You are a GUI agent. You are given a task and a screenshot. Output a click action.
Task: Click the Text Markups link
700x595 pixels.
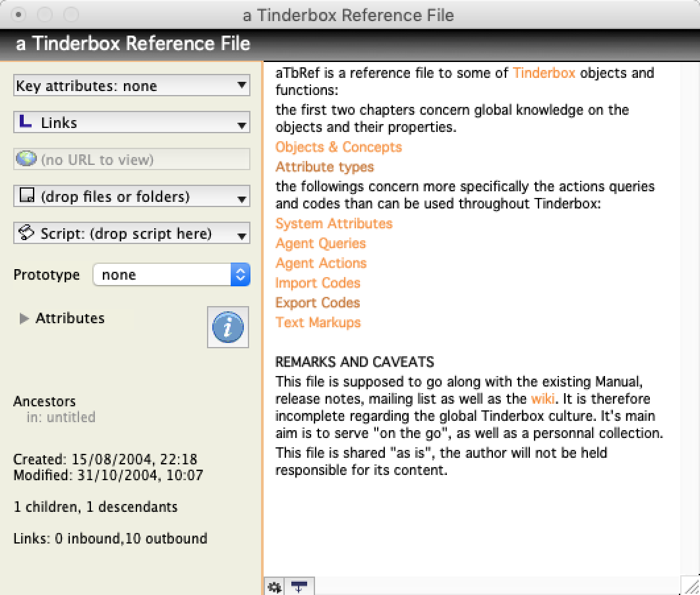[318, 323]
